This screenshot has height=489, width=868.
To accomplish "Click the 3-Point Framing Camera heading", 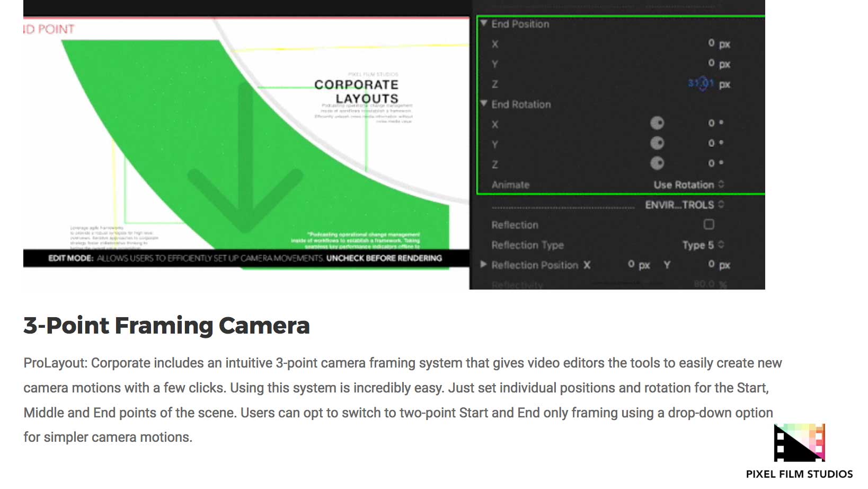I will (166, 326).
